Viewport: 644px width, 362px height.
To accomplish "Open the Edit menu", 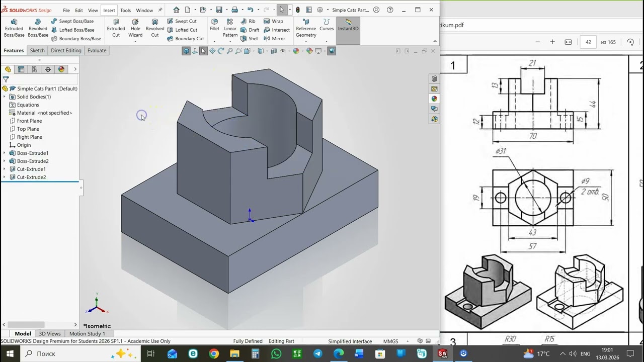I will (x=79, y=11).
